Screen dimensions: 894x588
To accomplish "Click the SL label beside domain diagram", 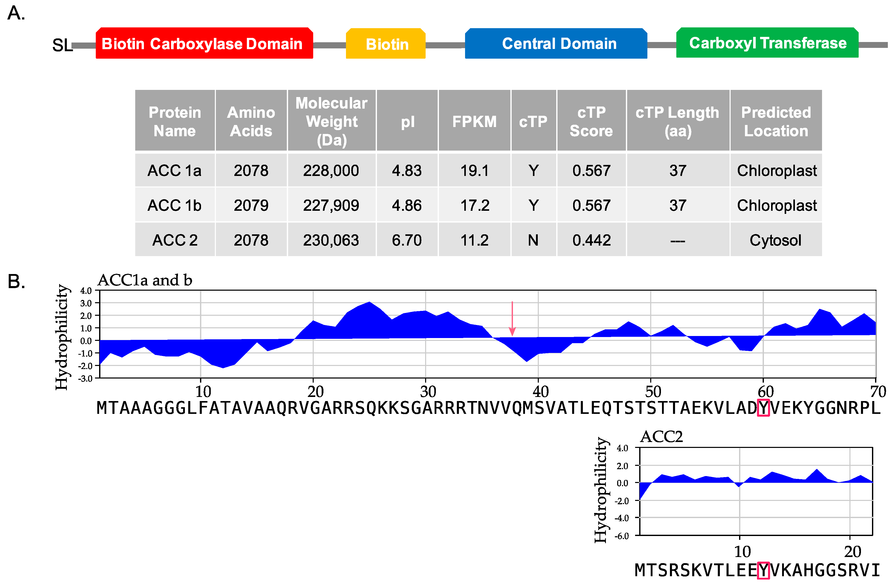I will pos(62,46).
